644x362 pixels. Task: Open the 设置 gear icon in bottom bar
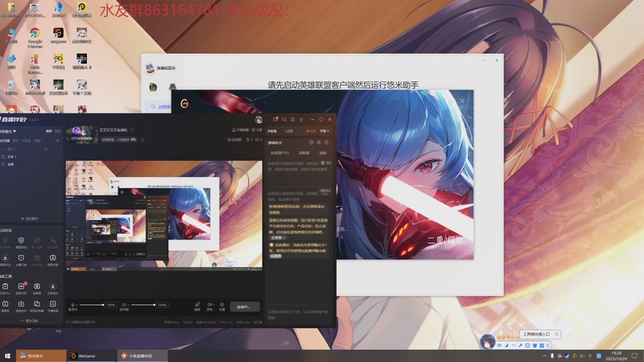coord(222,305)
